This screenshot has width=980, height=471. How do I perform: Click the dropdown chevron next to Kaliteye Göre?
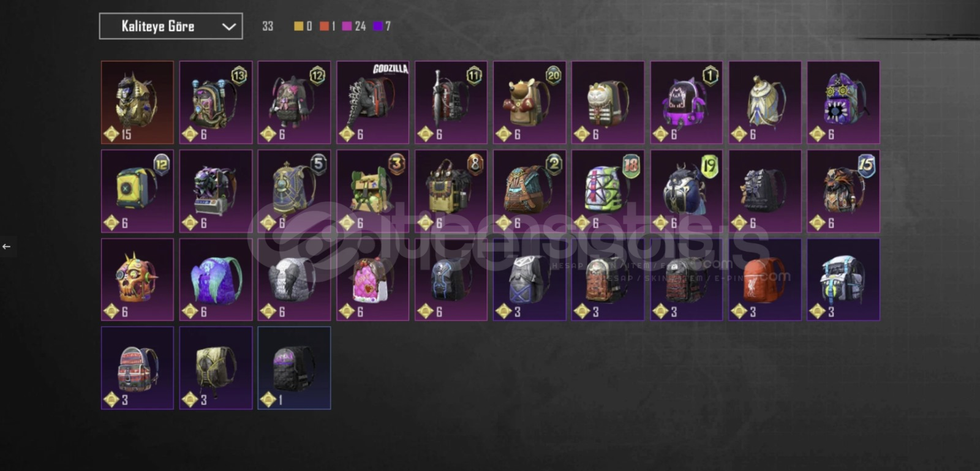click(x=228, y=26)
